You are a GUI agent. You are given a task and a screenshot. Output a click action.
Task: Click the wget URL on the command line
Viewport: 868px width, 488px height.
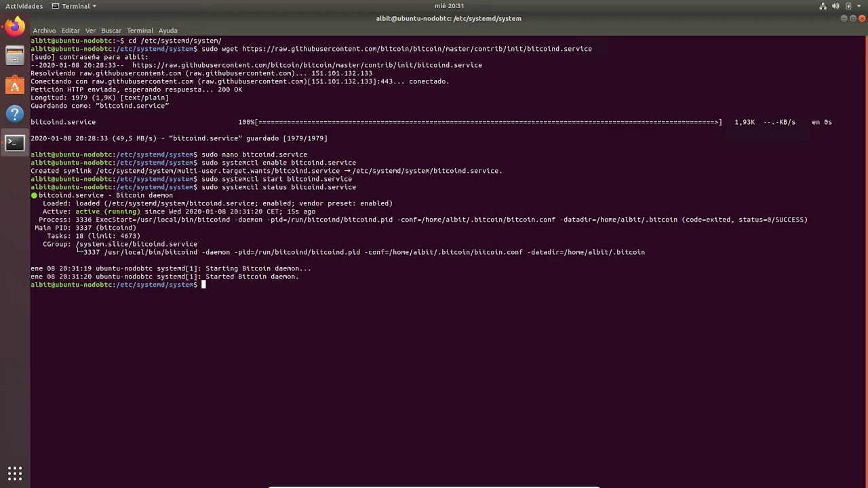click(417, 49)
